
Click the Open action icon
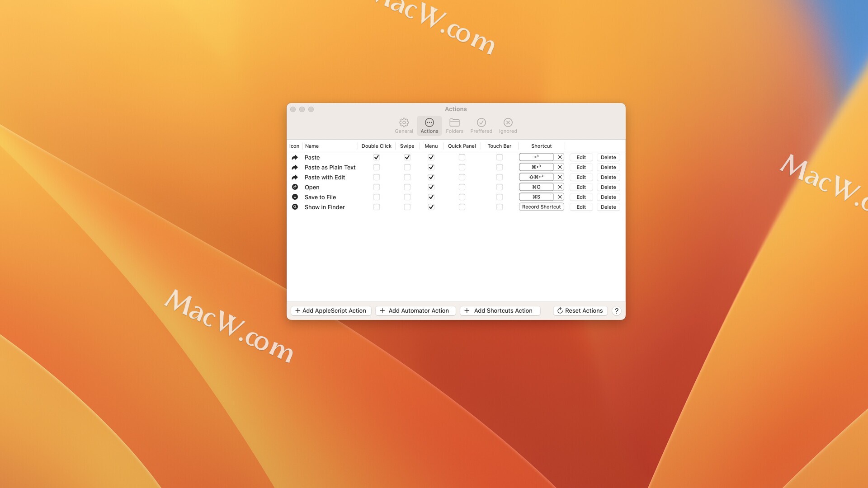pos(295,187)
